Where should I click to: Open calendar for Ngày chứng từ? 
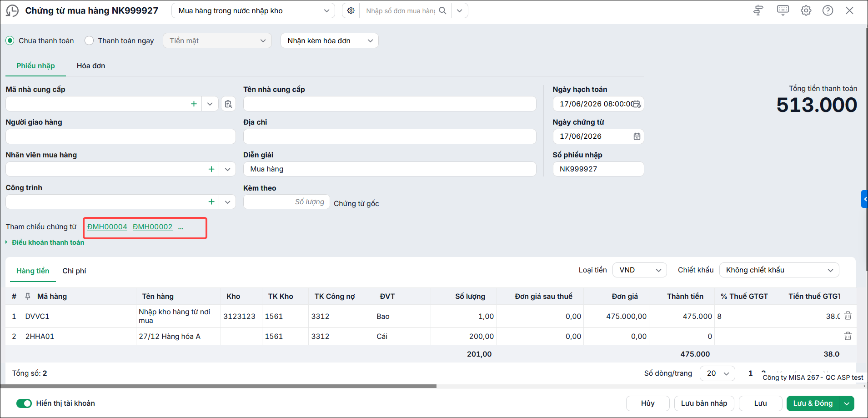point(637,136)
